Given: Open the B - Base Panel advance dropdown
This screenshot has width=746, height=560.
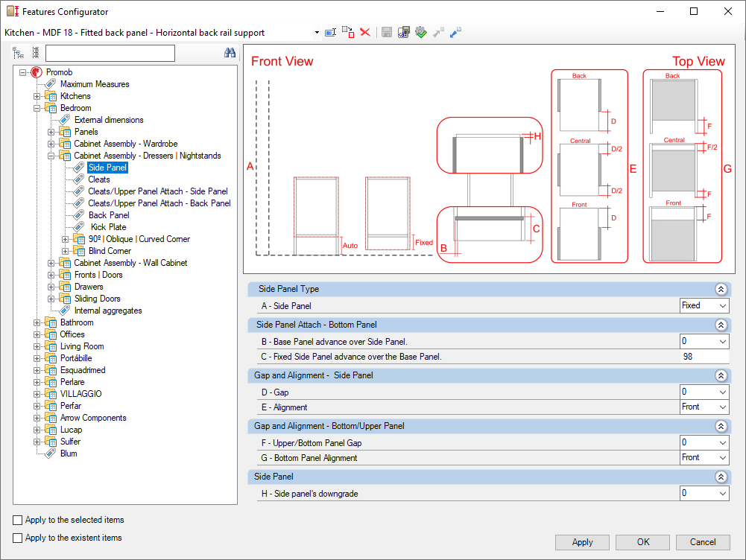Looking at the screenshot, I should click(x=723, y=341).
